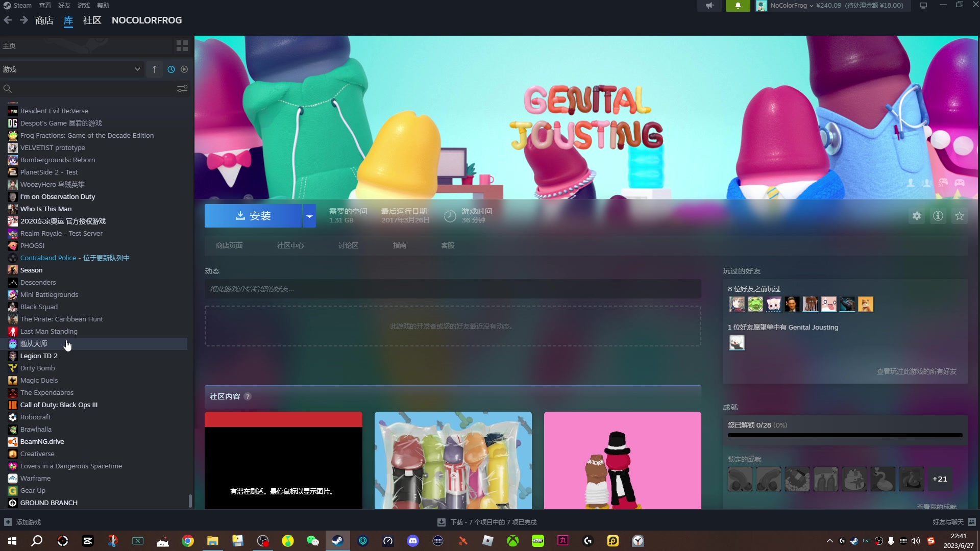
Task: Open the NOCOLORFROG profile tab
Action: click(146, 20)
